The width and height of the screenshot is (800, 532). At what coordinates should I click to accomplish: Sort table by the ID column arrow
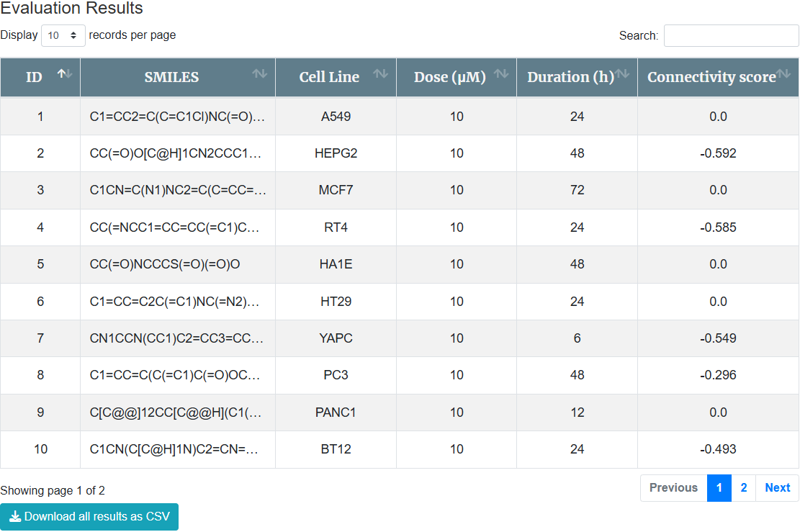pyautogui.click(x=65, y=74)
